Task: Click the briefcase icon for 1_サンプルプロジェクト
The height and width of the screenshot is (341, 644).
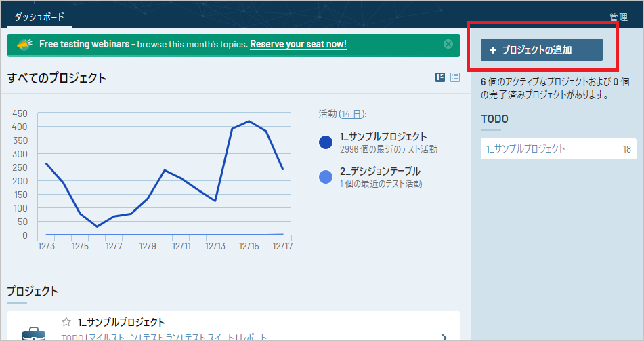Action: [34, 332]
